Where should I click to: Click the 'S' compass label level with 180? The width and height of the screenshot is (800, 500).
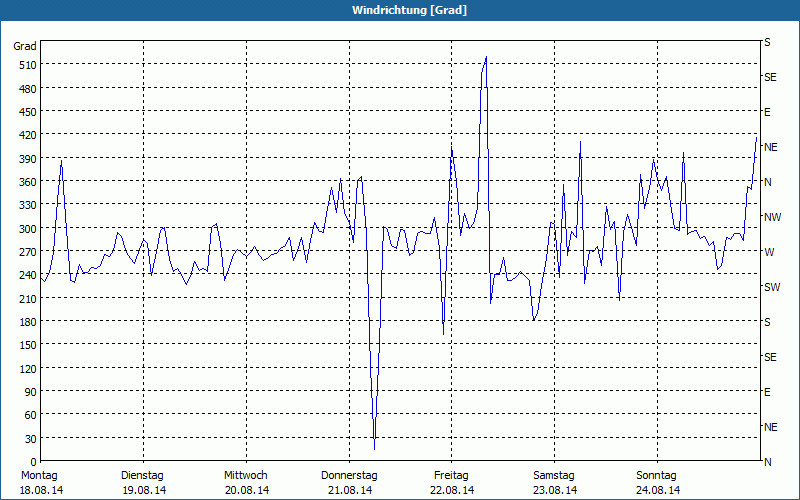[767, 322]
